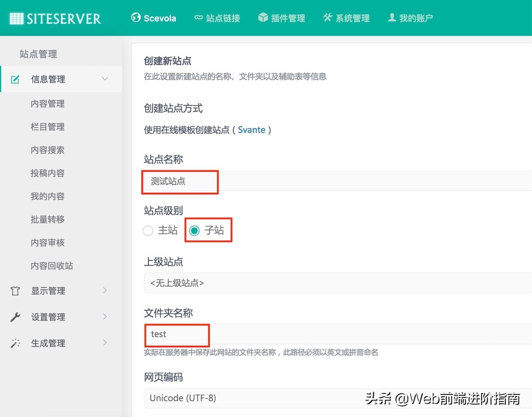Image resolution: width=532 pixels, height=417 pixels.
Task: Open the 网页编码 encoding dropdown
Action: (248, 398)
